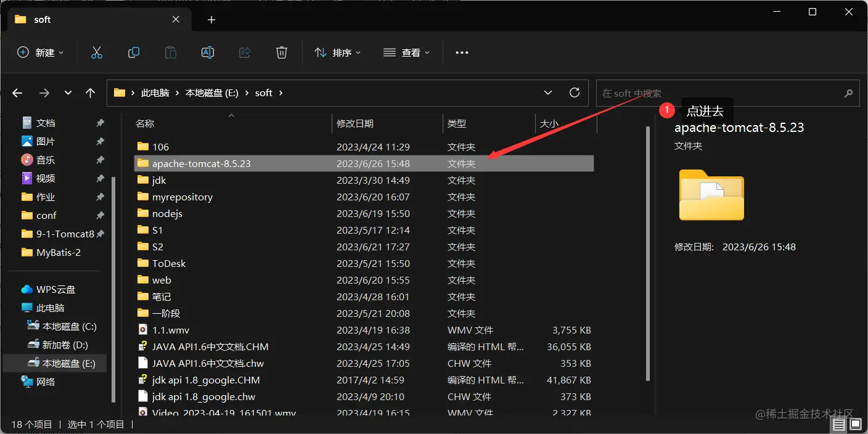Open MyBatis-2 folder in sidebar
This screenshot has height=434, width=868.
[x=59, y=252]
